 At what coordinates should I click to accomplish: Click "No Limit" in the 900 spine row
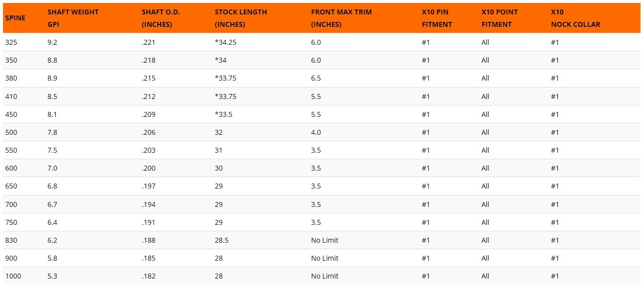point(324,258)
